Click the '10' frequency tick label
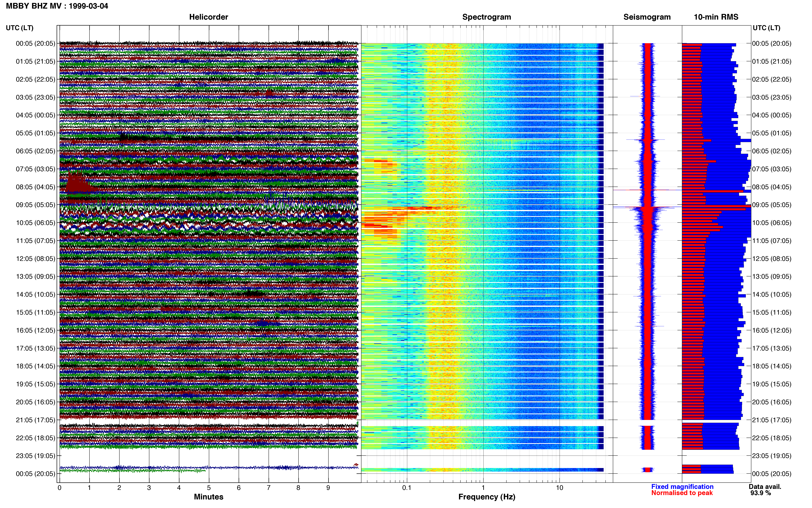The image size is (812, 508). tap(559, 488)
